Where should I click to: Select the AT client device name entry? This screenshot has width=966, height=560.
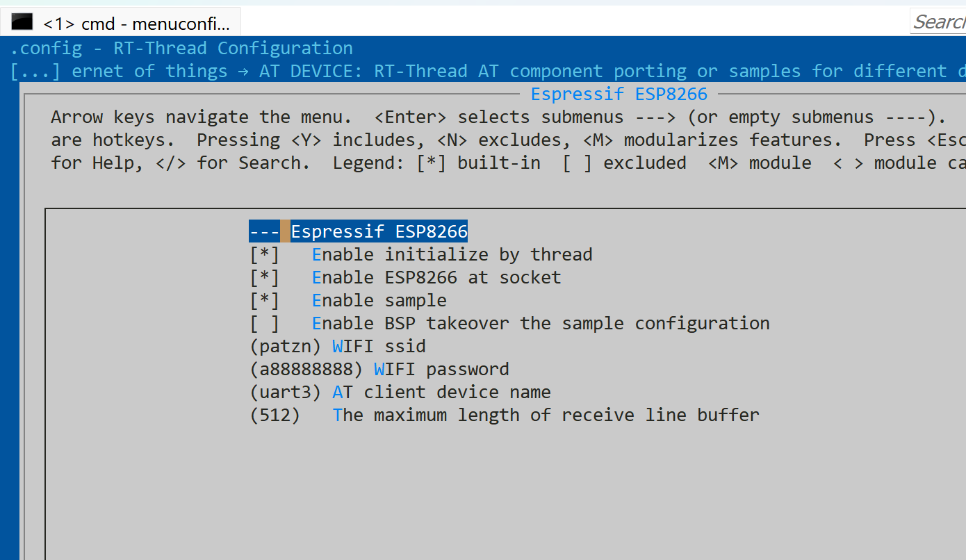[441, 393]
